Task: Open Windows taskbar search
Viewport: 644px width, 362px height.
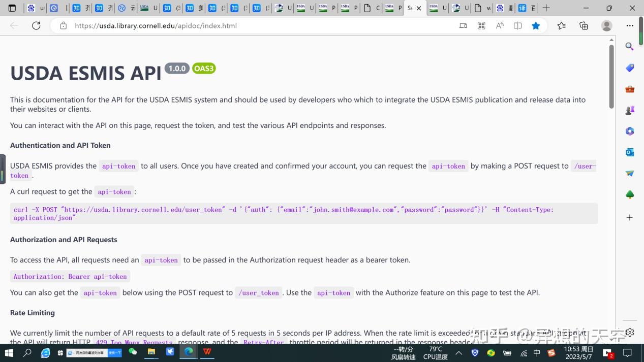Action: click(x=27, y=352)
